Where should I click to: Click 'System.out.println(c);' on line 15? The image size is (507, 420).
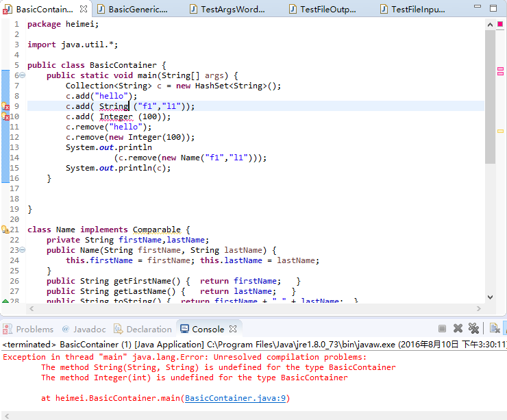119,168
